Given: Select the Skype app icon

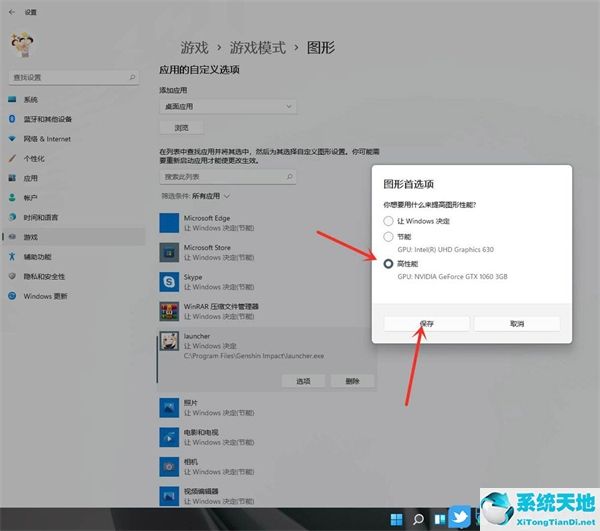Looking at the screenshot, I should point(169,282).
